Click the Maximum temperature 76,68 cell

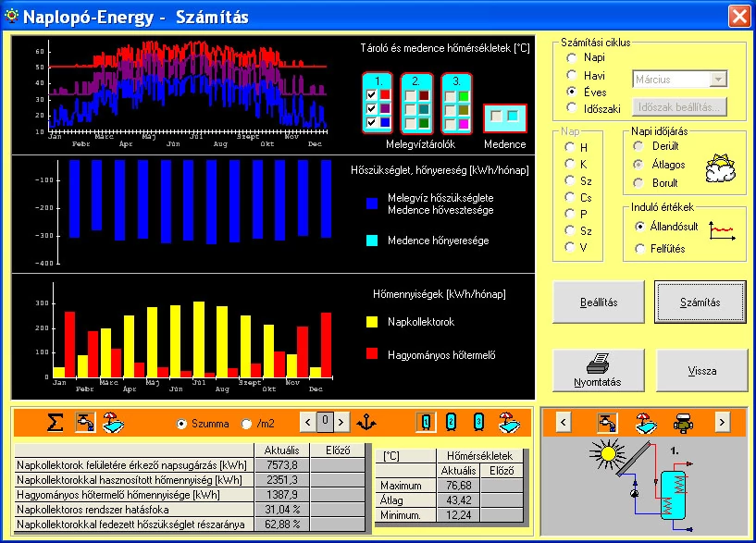click(x=459, y=485)
